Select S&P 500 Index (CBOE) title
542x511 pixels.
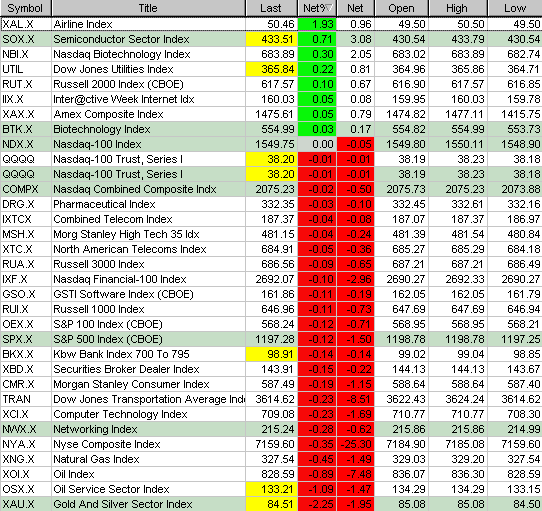(x=108, y=339)
